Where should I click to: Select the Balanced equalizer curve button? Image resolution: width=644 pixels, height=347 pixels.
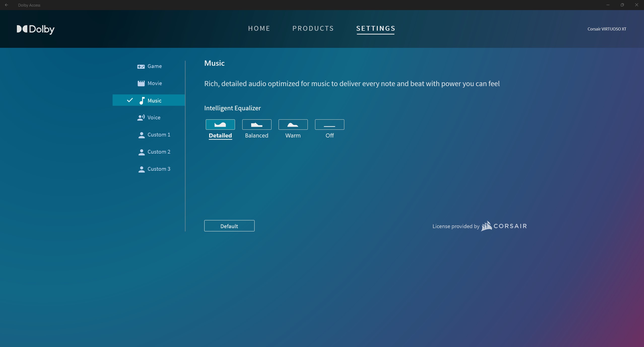pyautogui.click(x=257, y=124)
